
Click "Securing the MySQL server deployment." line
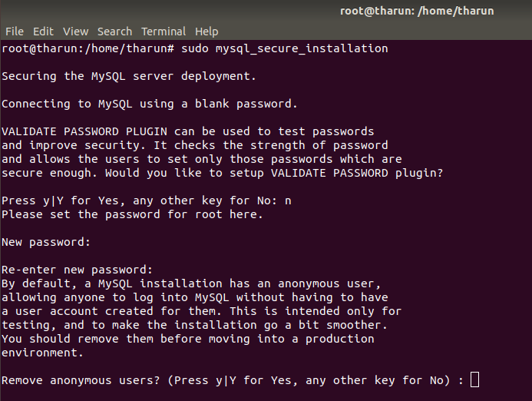point(129,76)
